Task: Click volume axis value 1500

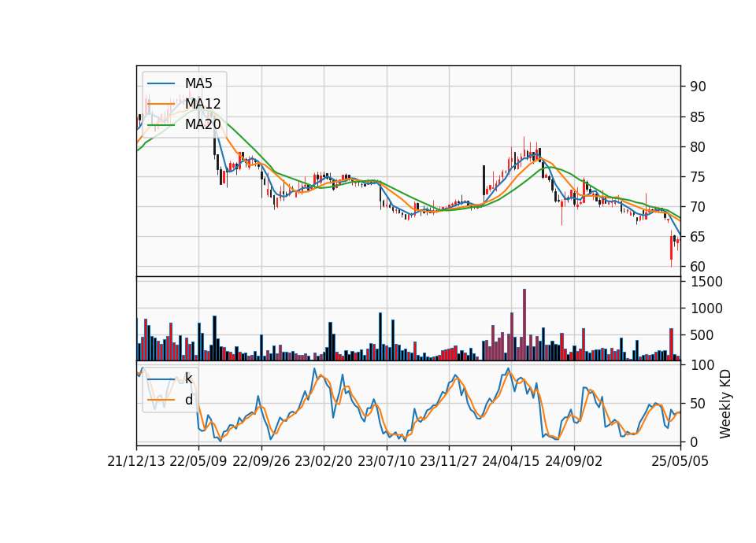Action: [x=707, y=282]
